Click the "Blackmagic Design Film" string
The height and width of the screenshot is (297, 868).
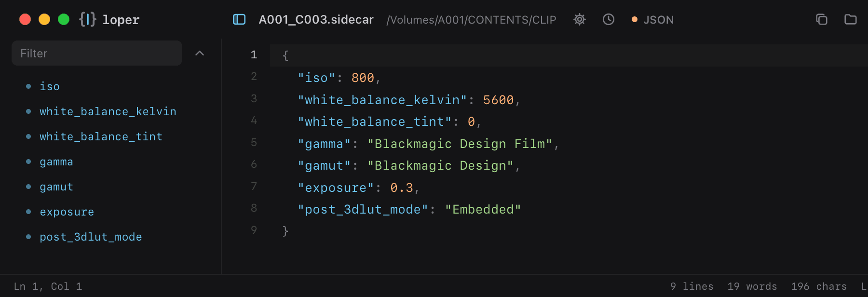coord(460,144)
